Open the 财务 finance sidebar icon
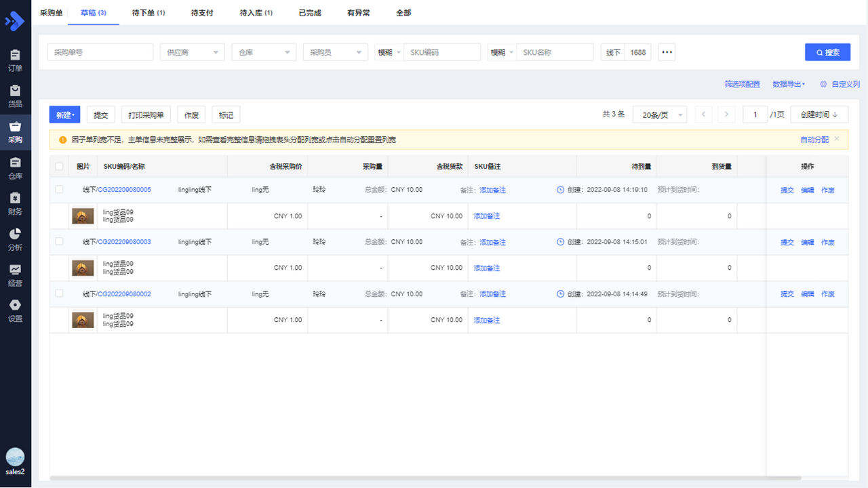 pos(15,203)
